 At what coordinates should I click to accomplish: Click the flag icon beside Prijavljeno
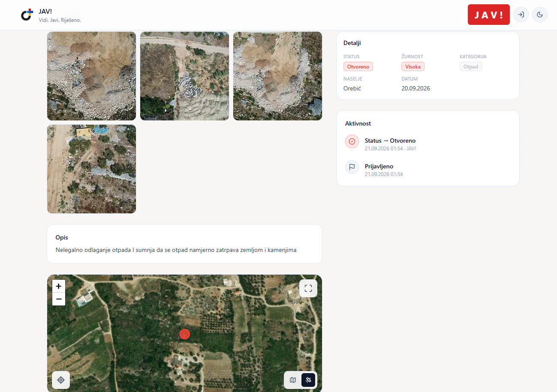tap(352, 167)
